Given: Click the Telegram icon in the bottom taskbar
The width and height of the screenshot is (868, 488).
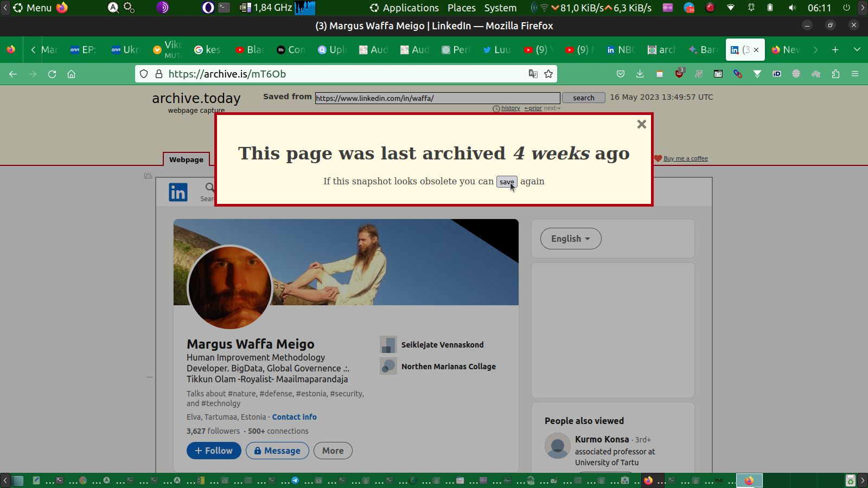Looking at the screenshot, I should tap(295, 480).
